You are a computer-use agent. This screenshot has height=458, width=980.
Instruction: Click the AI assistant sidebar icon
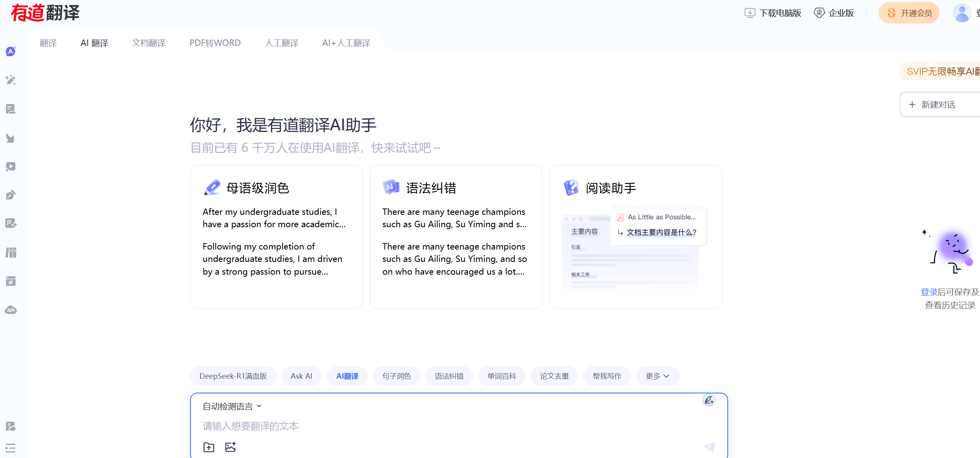(x=11, y=51)
